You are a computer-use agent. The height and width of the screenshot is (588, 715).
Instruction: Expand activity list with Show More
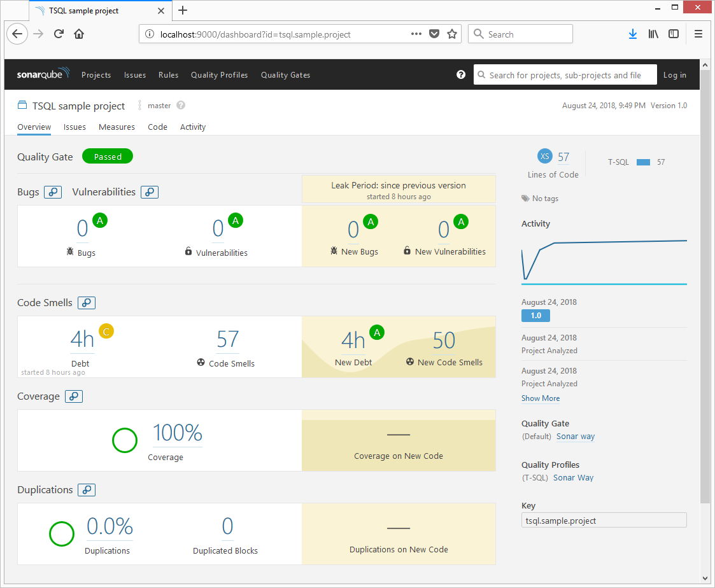[541, 398]
